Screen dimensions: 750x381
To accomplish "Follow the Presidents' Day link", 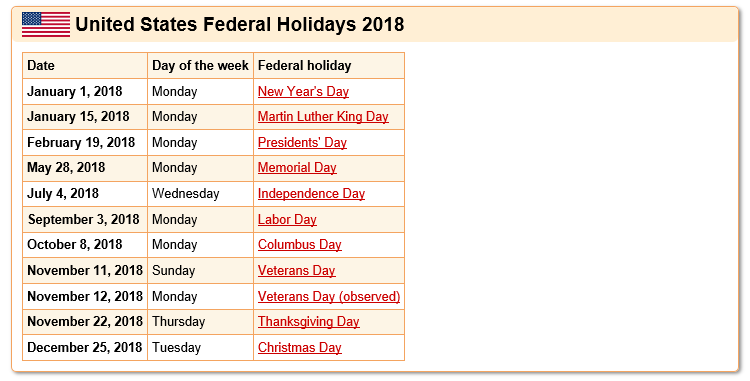I will 302,142.
